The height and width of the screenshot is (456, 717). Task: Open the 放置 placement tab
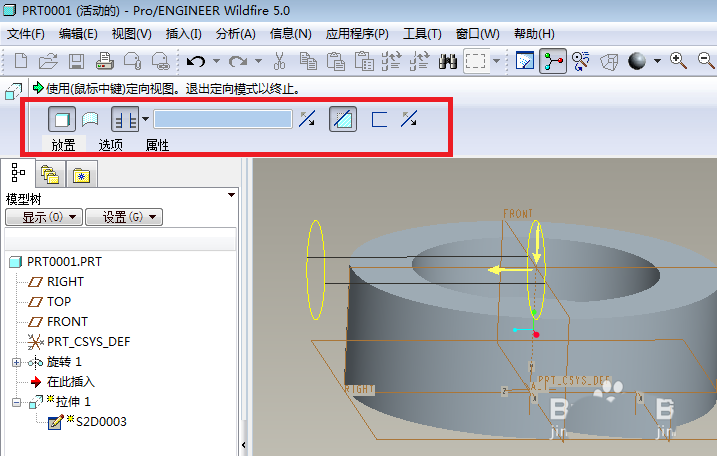point(63,145)
